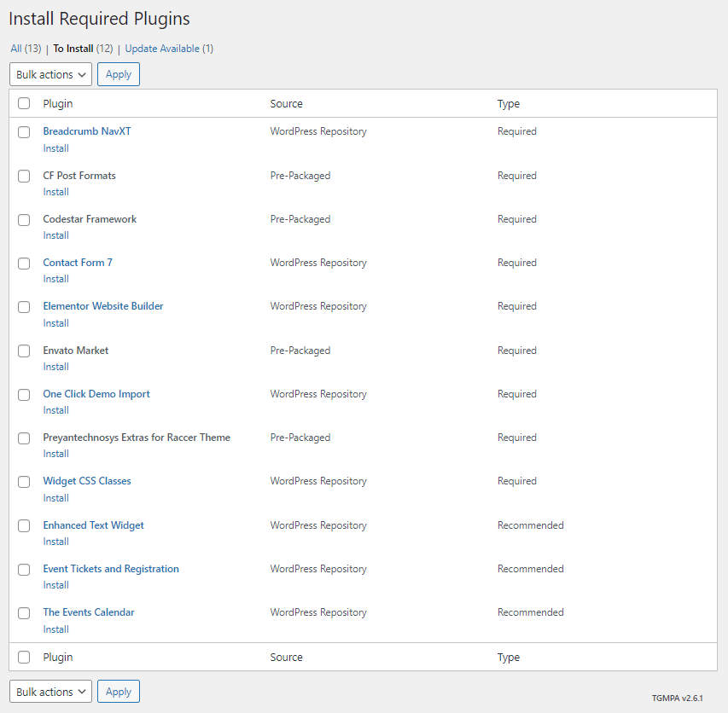Install Widget CSS Classes
Viewport: 728px width, 713px height.
pyautogui.click(x=55, y=498)
